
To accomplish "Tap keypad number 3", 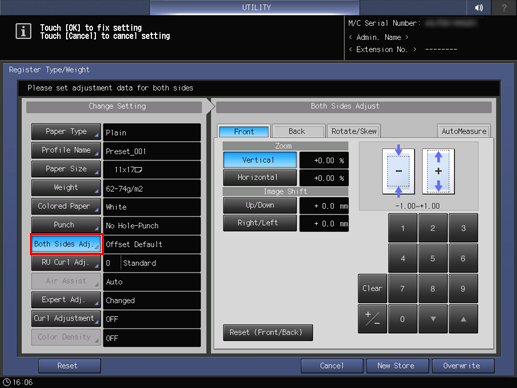I will [463, 228].
